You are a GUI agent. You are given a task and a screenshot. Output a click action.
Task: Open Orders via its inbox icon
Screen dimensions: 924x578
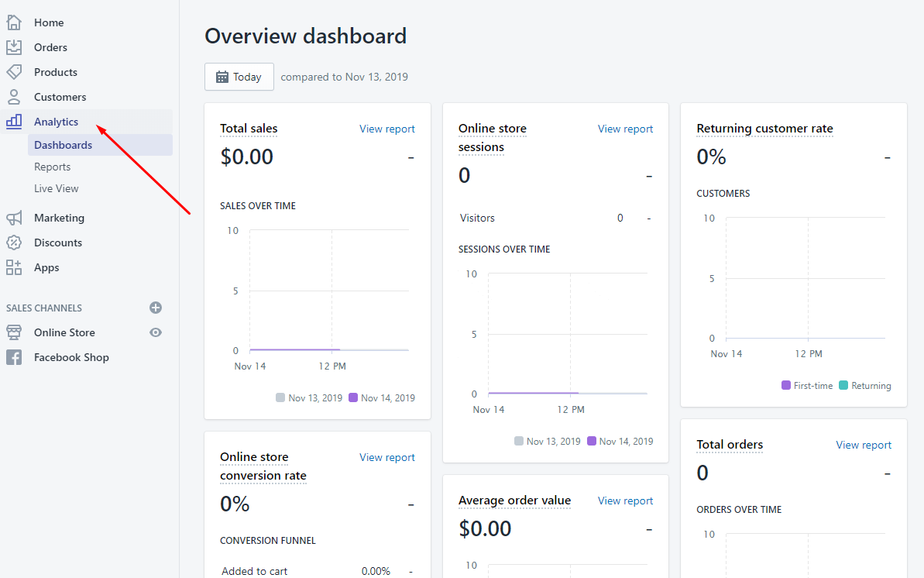point(14,47)
